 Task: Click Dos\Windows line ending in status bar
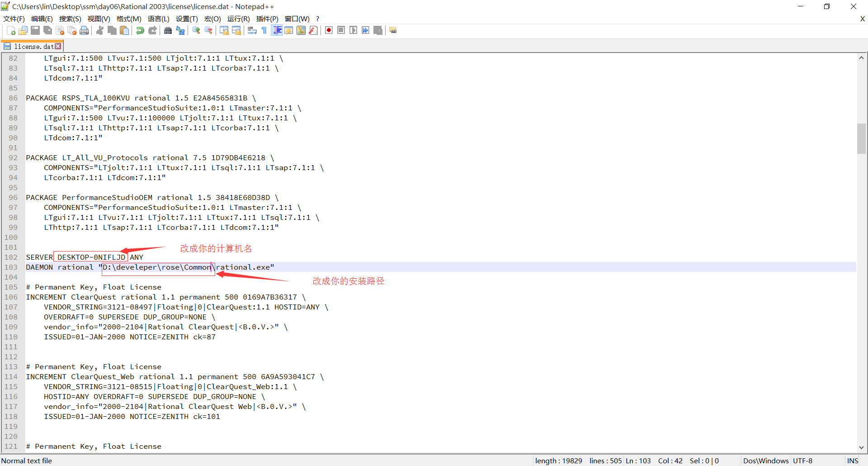click(x=766, y=461)
